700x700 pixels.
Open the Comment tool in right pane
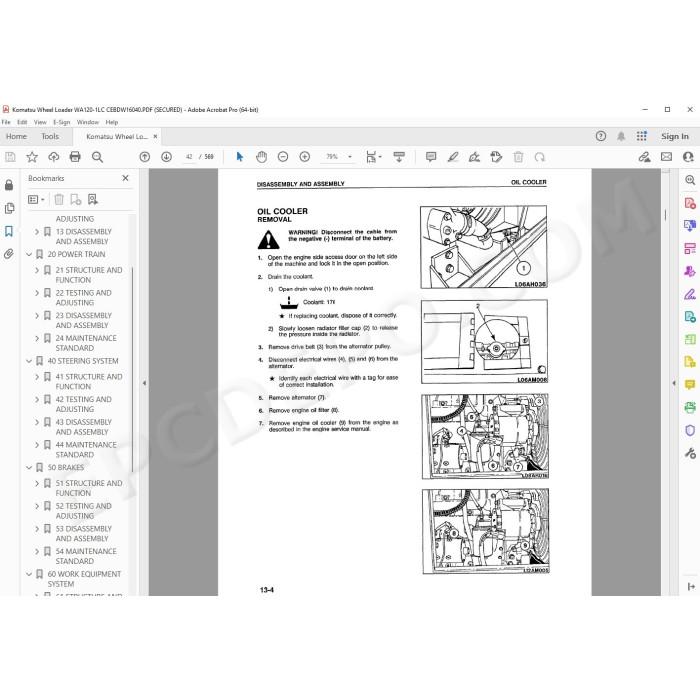[690, 384]
